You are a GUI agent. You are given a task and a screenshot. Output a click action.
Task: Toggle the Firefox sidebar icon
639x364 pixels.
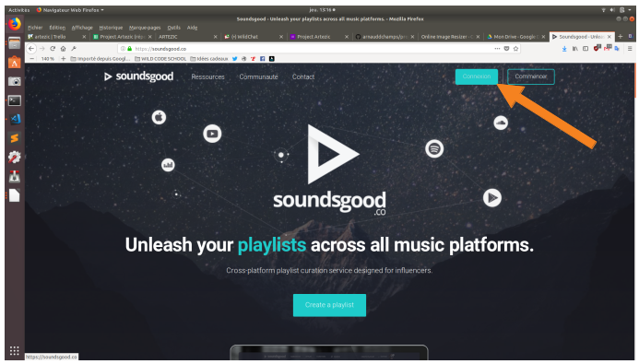[586, 49]
